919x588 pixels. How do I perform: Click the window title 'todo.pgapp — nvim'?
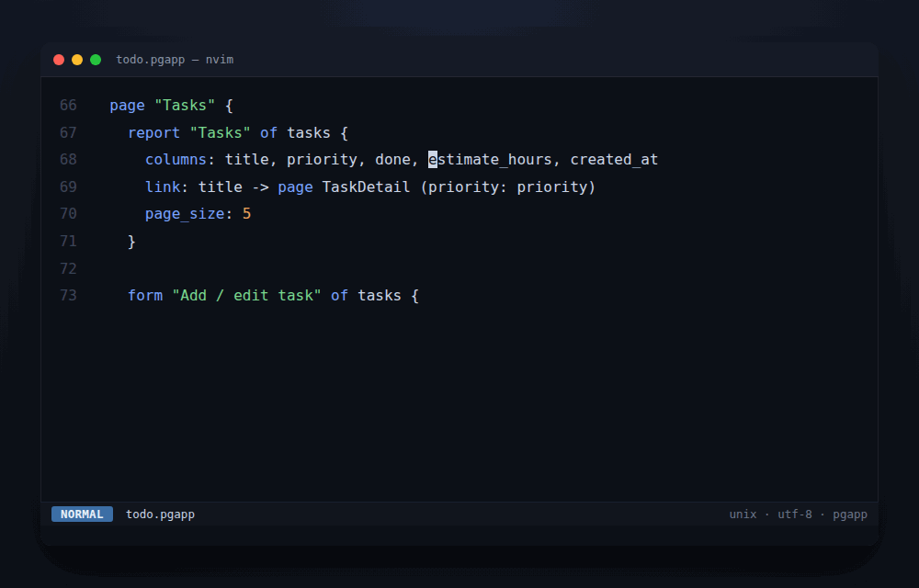coord(175,60)
